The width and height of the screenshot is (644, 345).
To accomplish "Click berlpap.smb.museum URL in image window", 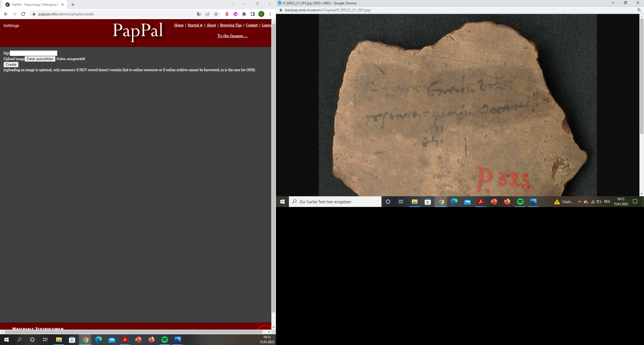I will tap(328, 10).
